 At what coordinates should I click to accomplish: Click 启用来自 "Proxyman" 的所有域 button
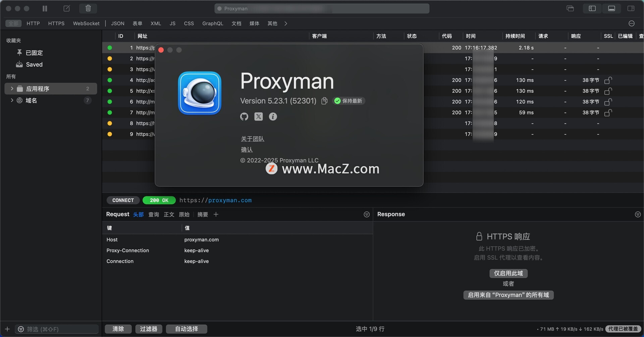508,295
